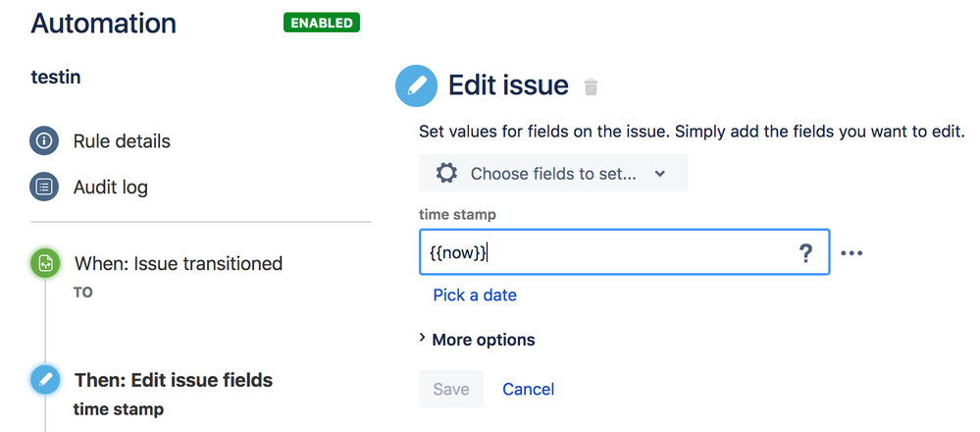Click the Save button

(451, 389)
